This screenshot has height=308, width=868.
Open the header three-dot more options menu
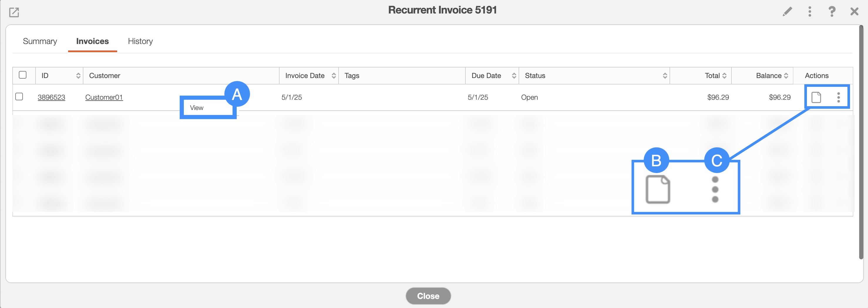(x=809, y=12)
